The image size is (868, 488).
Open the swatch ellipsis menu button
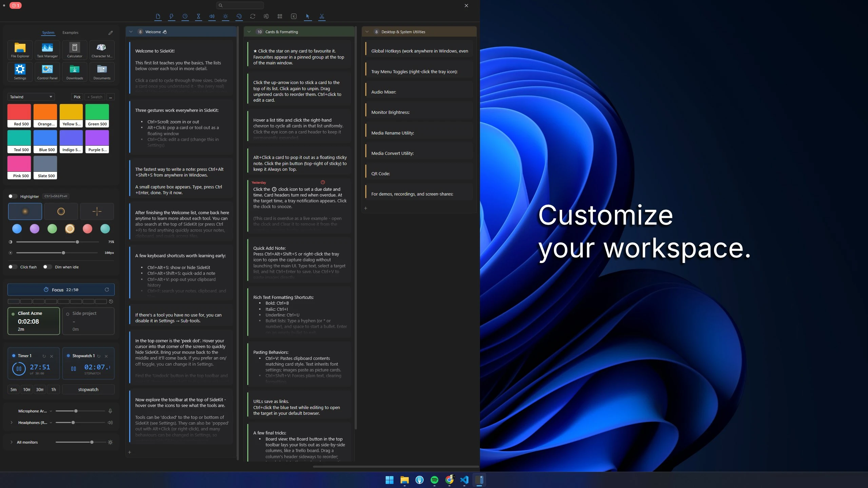[x=111, y=97]
